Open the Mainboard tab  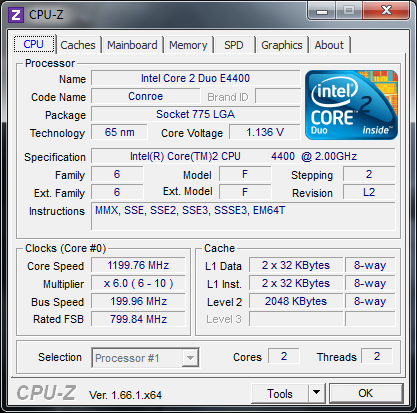[x=132, y=45]
